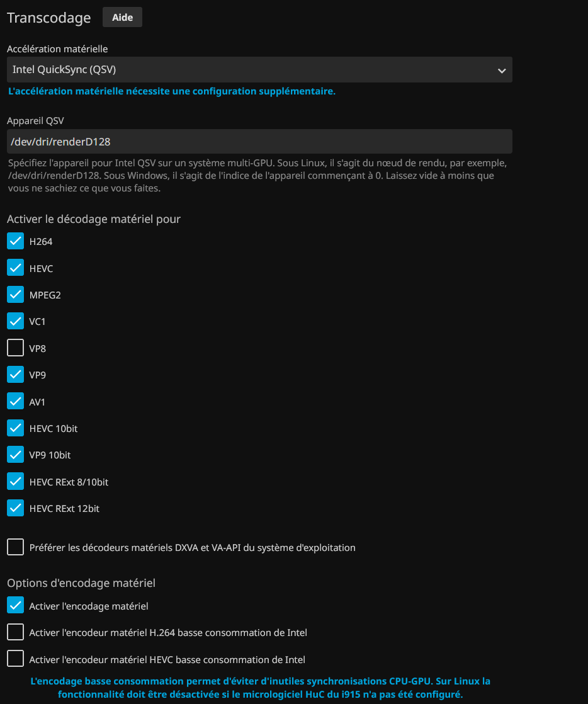
Task: Enable VP8 hardware decoding
Action: point(16,348)
